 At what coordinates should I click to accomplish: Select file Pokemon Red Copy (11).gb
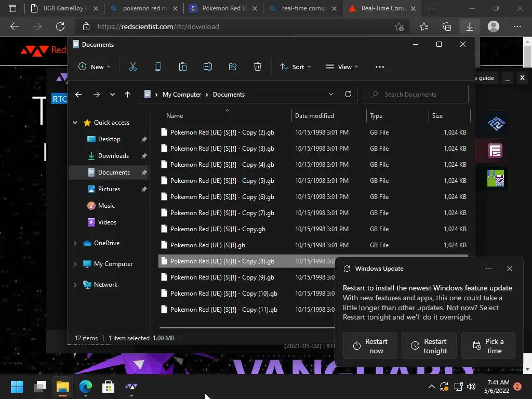click(247, 310)
